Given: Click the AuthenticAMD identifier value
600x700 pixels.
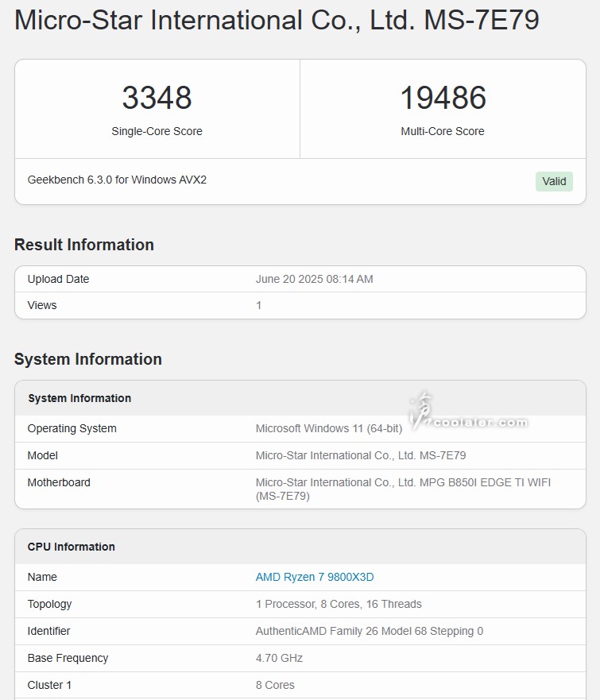Looking at the screenshot, I should [x=369, y=631].
